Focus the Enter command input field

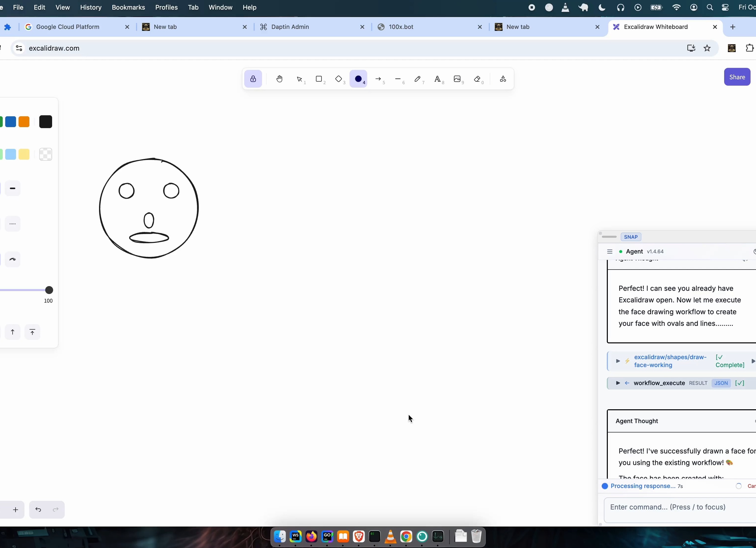click(x=680, y=510)
